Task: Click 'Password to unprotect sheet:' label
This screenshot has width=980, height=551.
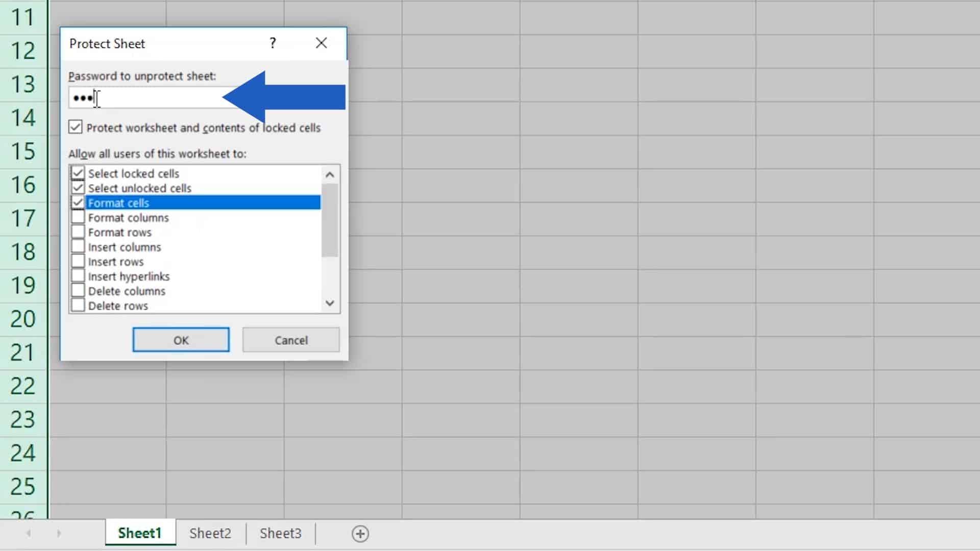Action: [x=142, y=76]
